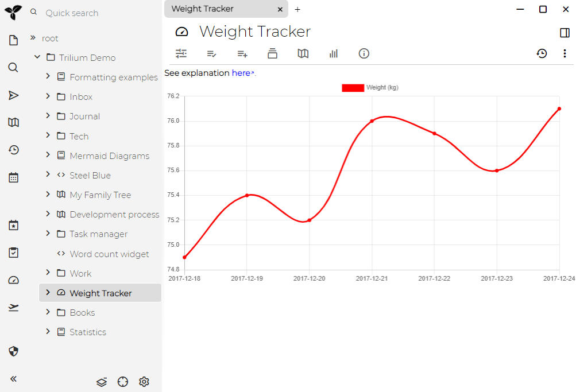Viewport: 576px width, 392px height.
Task: Open the note actions three-dot menu
Action: point(565,53)
